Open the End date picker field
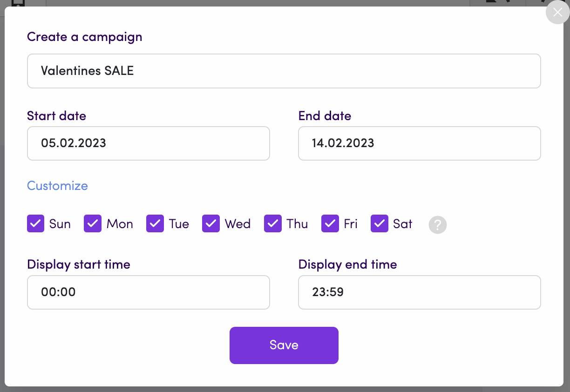The image size is (570, 392). click(420, 143)
